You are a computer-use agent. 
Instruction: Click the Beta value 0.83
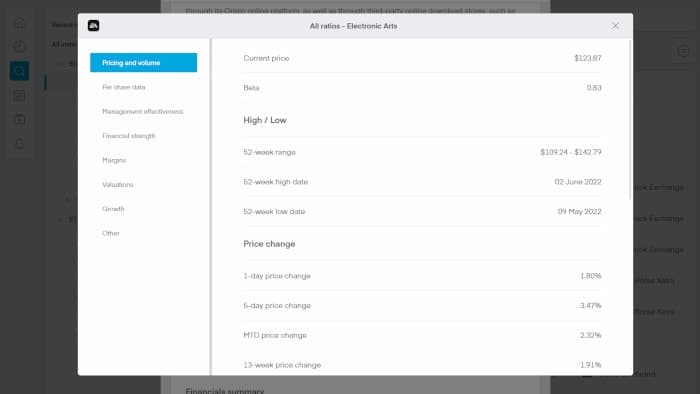pos(594,88)
